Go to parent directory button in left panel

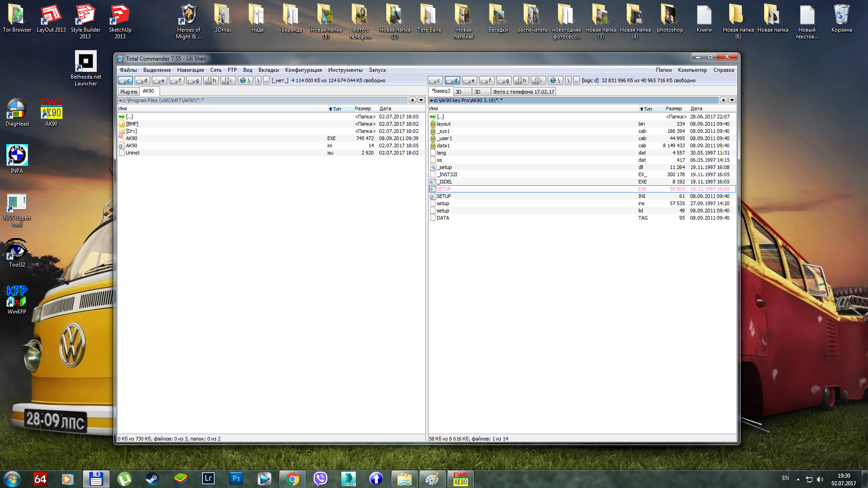(x=266, y=80)
